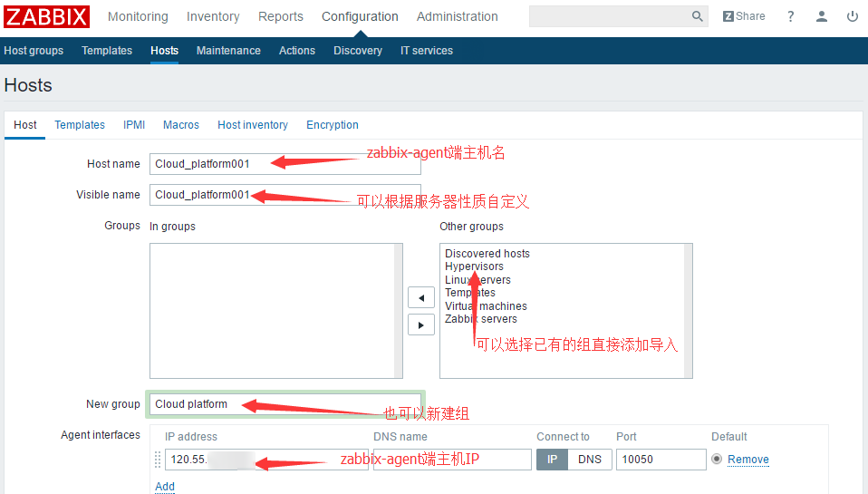Click the Zabbix logo

(x=46, y=16)
